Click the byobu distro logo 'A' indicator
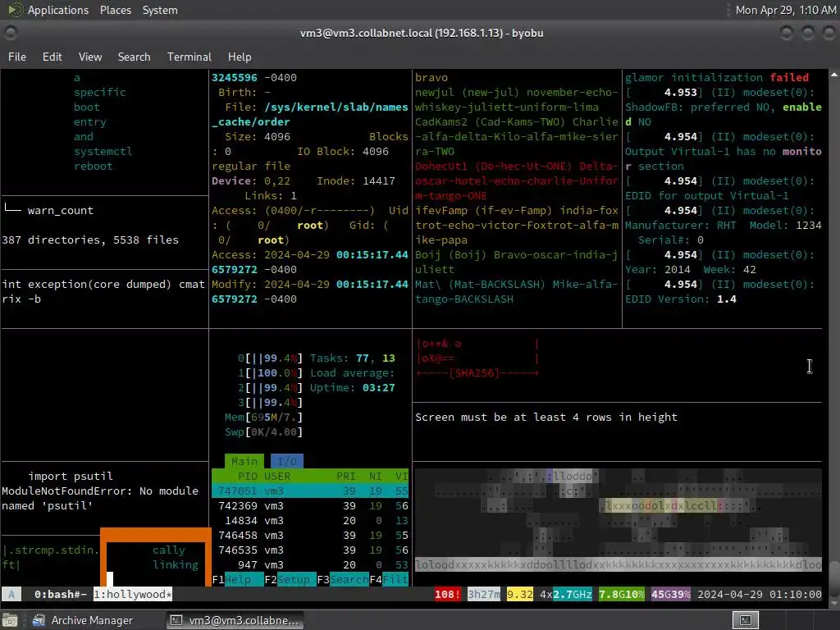This screenshot has width=840, height=630. [11, 594]
